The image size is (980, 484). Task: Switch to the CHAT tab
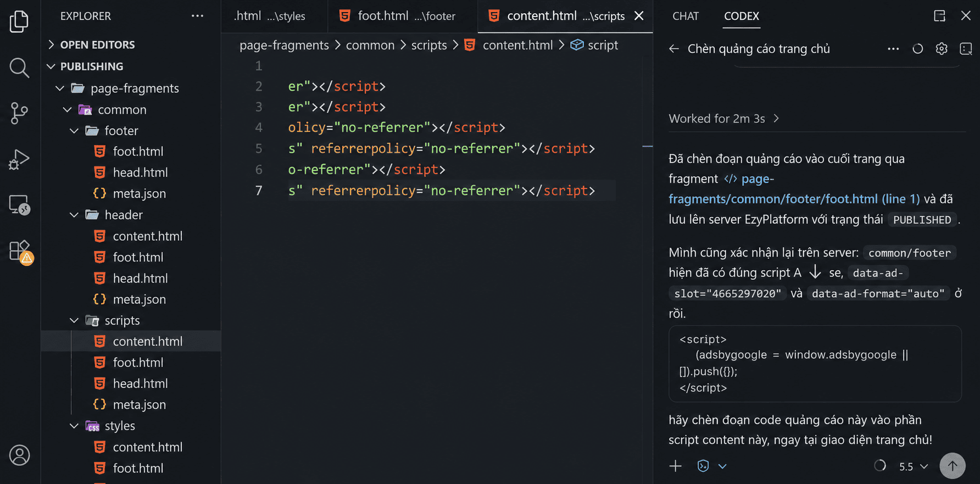(x=686, y=16)
